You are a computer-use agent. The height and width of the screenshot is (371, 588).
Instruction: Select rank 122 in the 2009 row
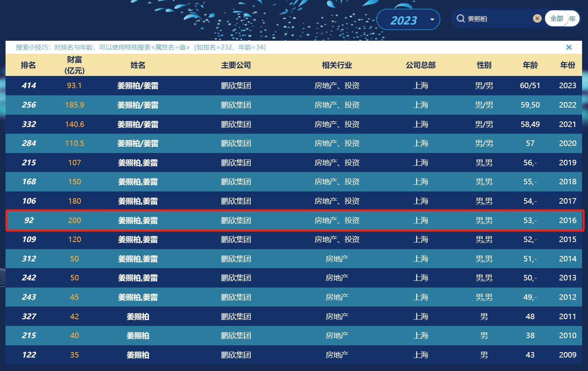(x=29, y=355)
